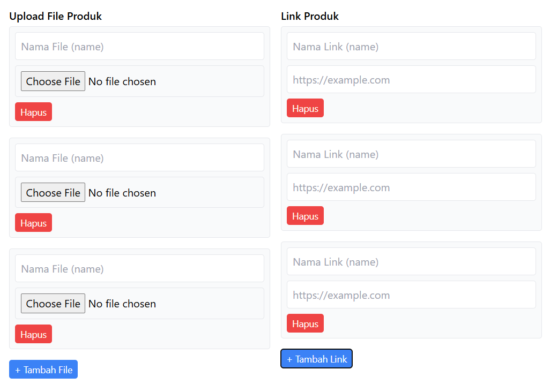550x392 pixels.
Task: Click the third URL input showing https://example.com
Action: (411, 295)
